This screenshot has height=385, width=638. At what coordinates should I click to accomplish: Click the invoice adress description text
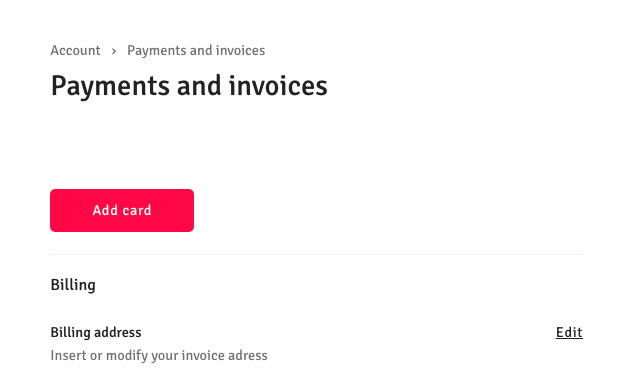[159, 355]
